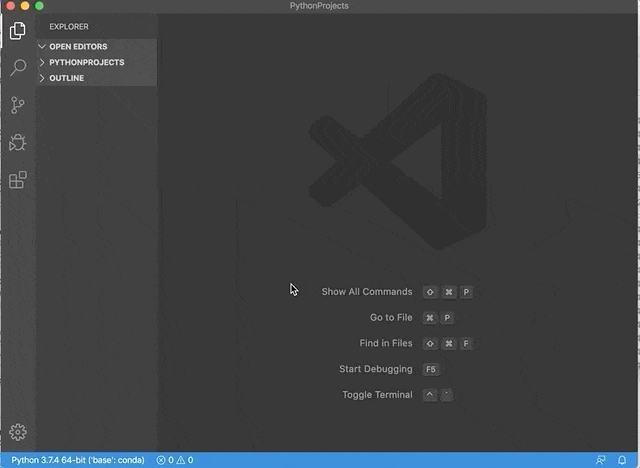Click the F5 key hint
Screen dimensions: 640x468
click(431, 369)
